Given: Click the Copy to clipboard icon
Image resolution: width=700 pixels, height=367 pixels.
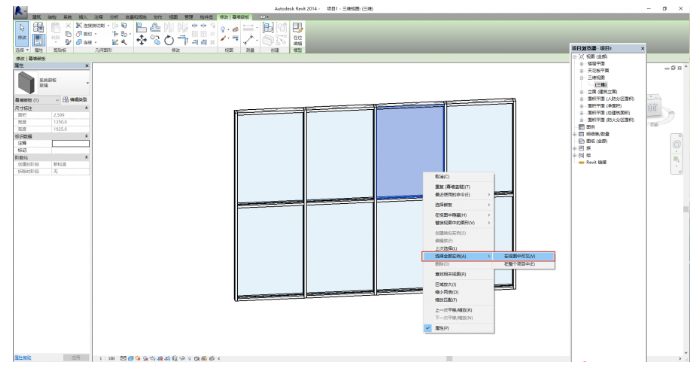Looking at the screenshot, I should tap(68, 34).
